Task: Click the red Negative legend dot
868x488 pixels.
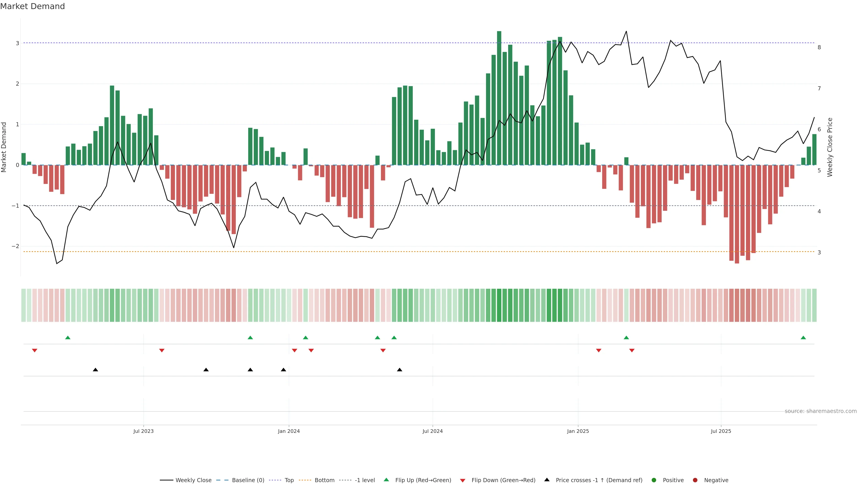Action: 695,480
